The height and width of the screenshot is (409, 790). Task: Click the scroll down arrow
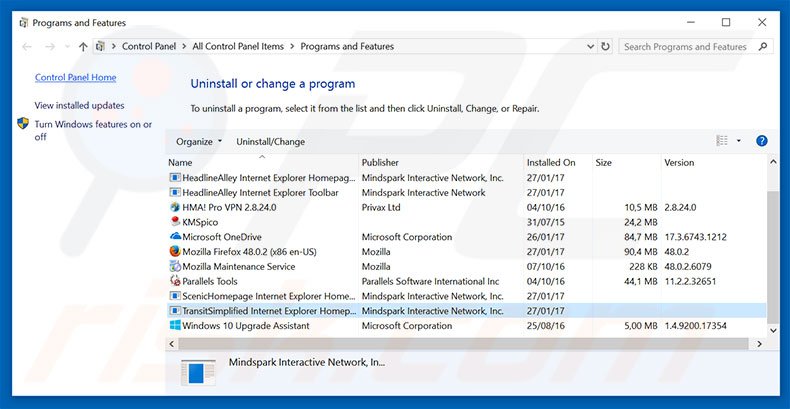[773, 330]
